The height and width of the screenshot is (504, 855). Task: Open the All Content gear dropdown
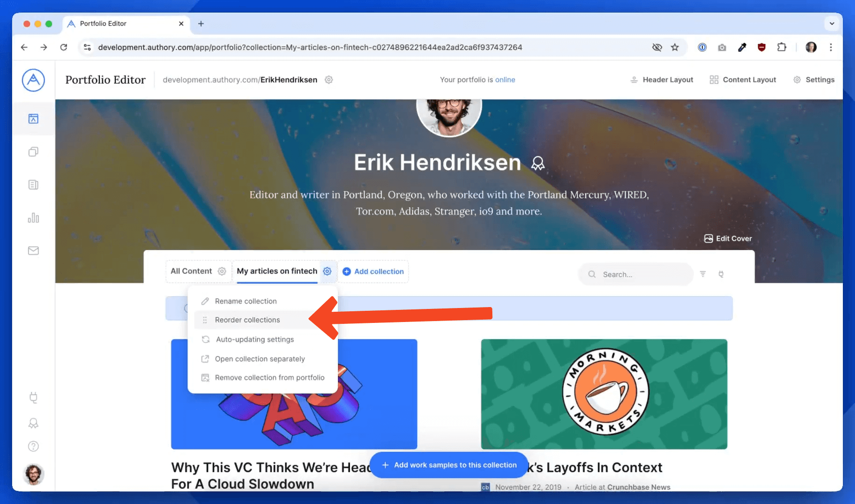coord(222,271)
